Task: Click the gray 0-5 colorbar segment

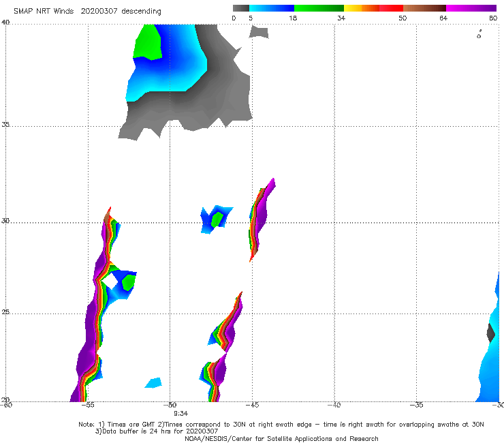Action: (x=240, y=8)
